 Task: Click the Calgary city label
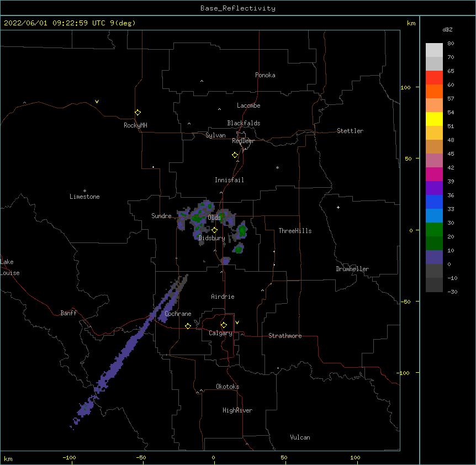pos(221,333)
